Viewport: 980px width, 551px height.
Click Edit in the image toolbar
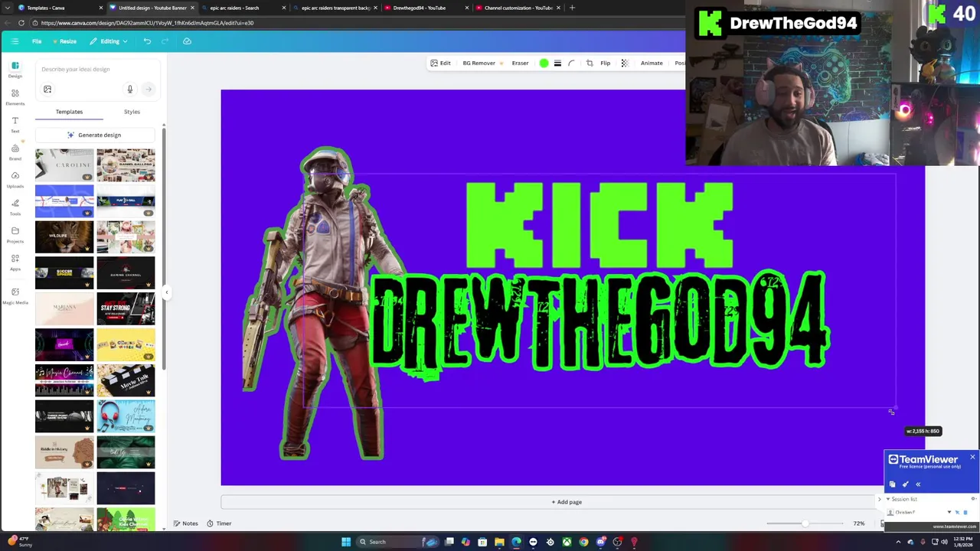[440, 64]
